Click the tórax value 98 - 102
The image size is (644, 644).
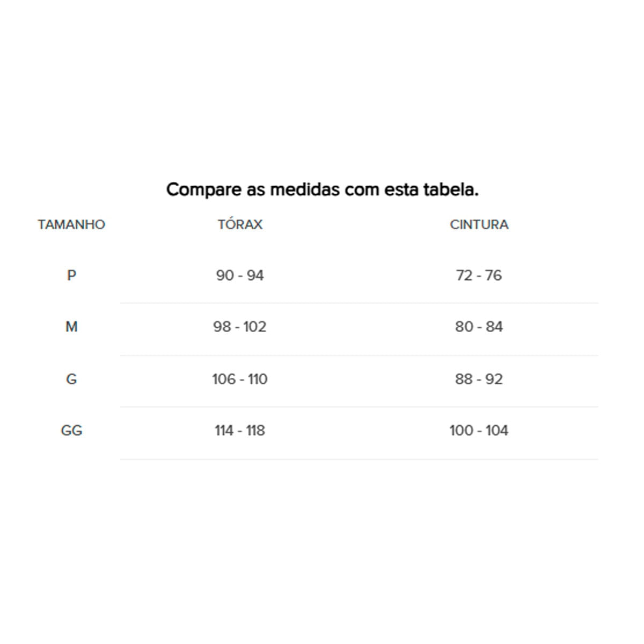coord(240,326)
